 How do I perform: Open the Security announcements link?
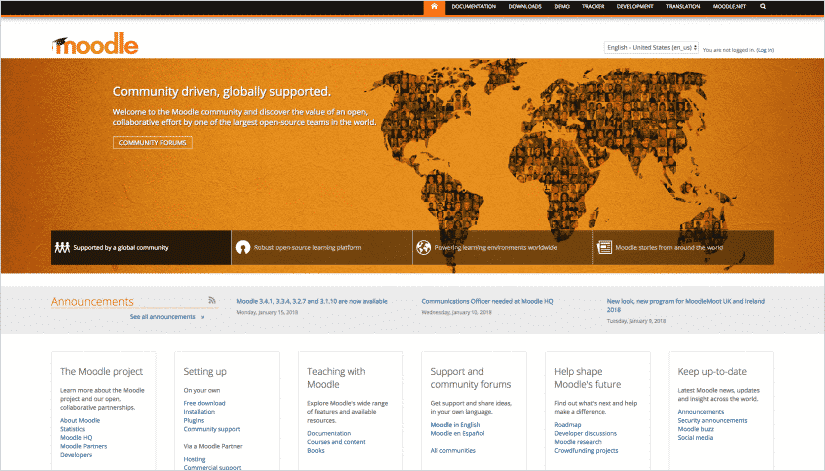tap(712, 420)
